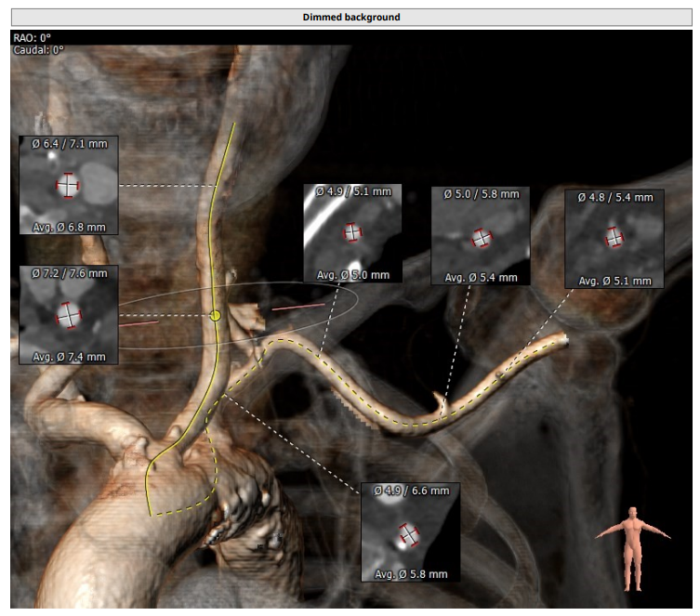Image resolution: width=700 pixels, height=616 pixels.
Task: Click the red-white crosshair in the 5.8 mm panel
Action: point(408,534)
